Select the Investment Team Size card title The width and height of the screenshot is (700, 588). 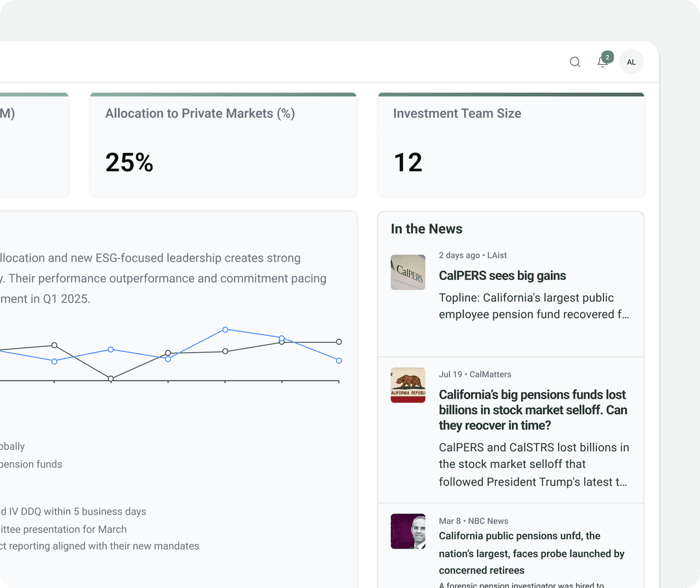tap(457, 113)
